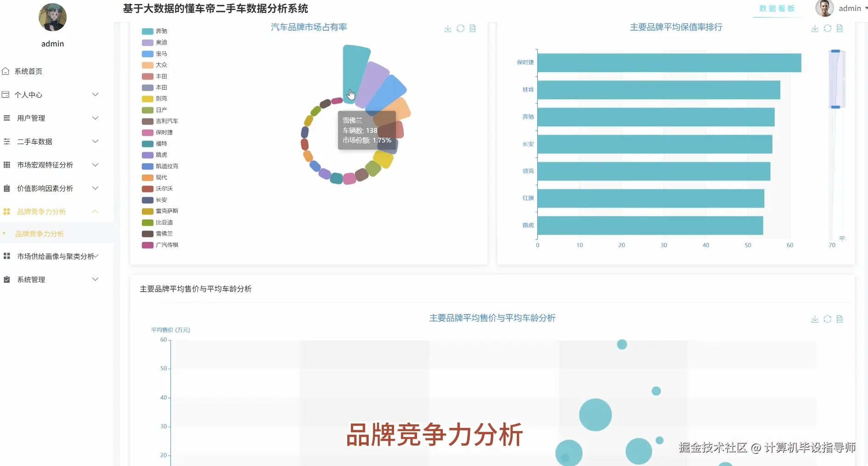
Task: Click the 品牌竞争力分析 menu icon
Action: pos(7,212)
